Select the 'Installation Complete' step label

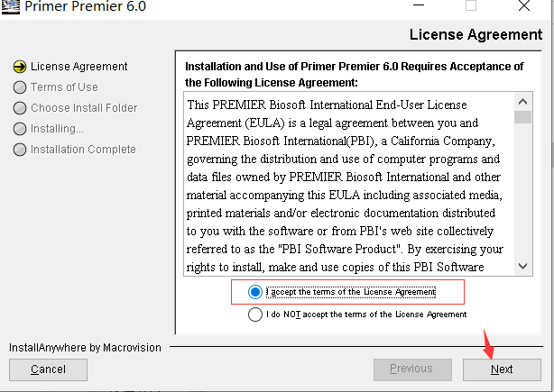point(83,150)
